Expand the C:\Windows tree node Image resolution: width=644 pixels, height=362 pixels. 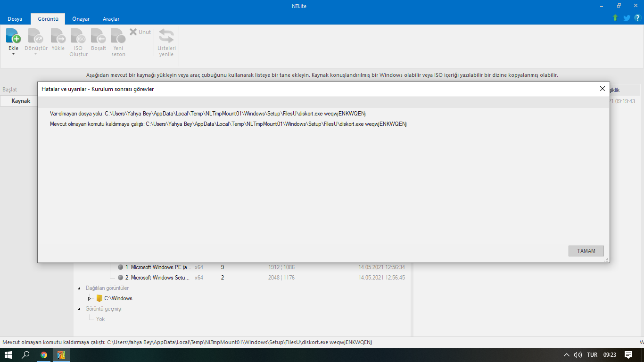tap(90, 298)
